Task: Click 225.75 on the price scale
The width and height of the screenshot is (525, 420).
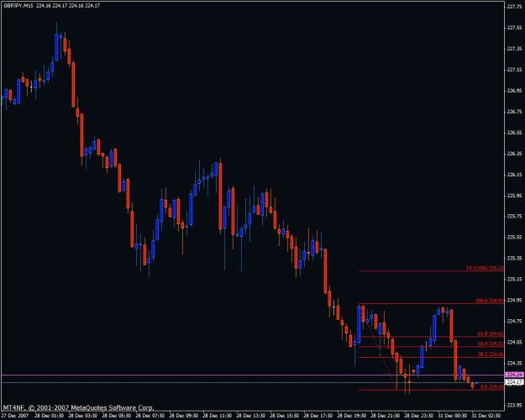Action: click(515, 217)
